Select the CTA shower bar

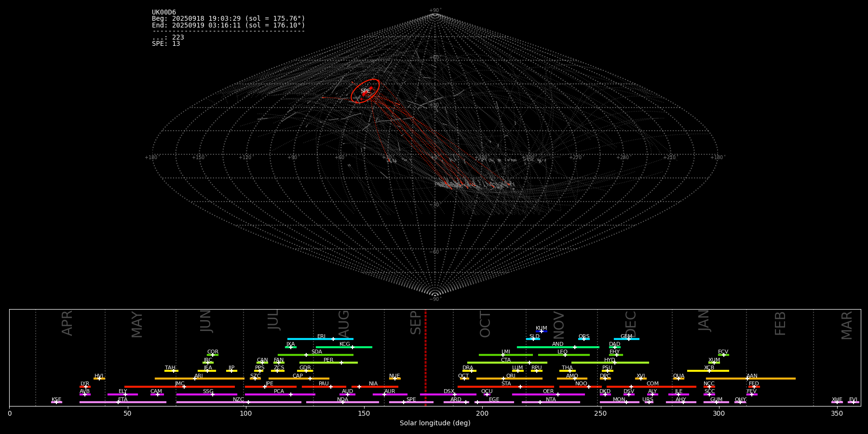tap(507, 363)
